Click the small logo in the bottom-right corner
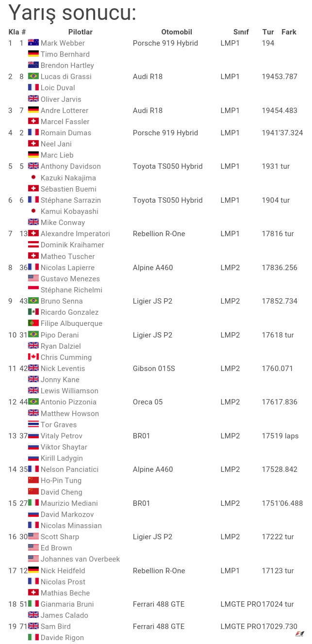Viewport: 312px width, 644px height. pyautogui.click(x=300, y=634)
